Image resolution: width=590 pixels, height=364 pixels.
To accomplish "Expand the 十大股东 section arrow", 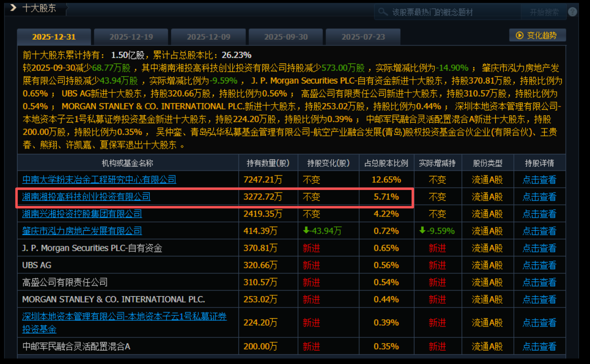I will (13, 8).
